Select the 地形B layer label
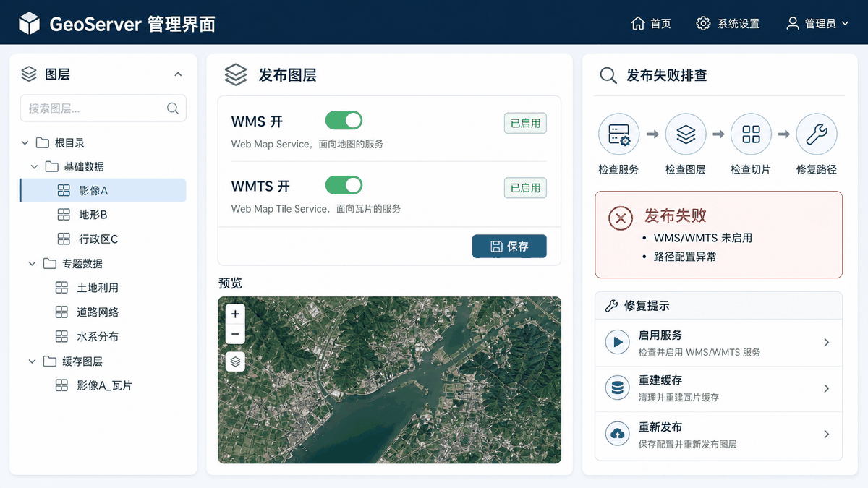Viewport: 868px width, 488px height. click(x=93, y=215)
